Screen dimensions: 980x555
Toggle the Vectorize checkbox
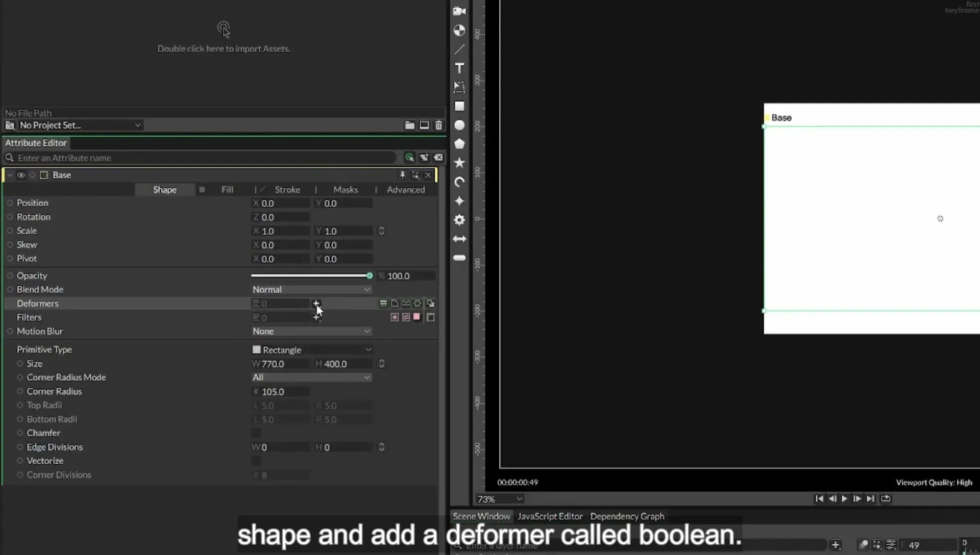click(256, 461)
